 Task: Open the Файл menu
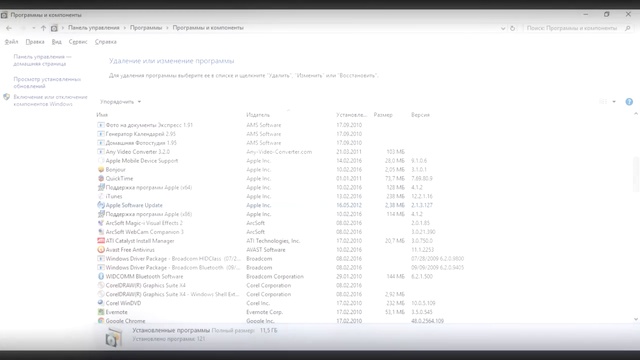click(11, 42)
